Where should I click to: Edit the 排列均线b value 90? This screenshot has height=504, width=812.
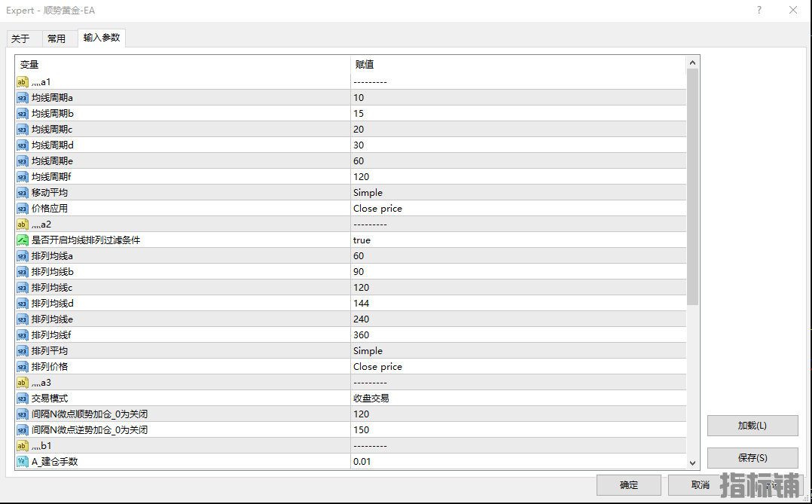click(518, 271)
